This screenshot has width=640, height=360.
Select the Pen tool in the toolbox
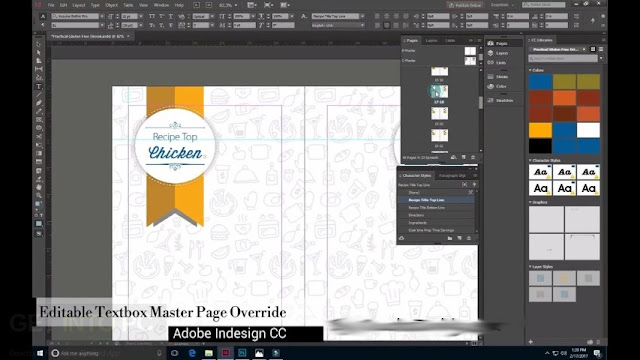coord(39,103)
